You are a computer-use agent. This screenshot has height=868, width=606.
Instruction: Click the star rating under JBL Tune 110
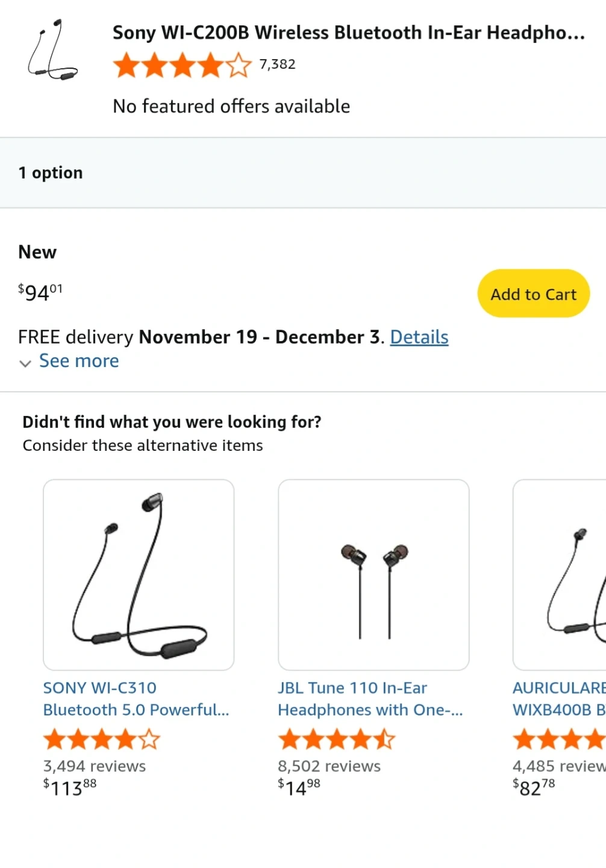point(336,739)
